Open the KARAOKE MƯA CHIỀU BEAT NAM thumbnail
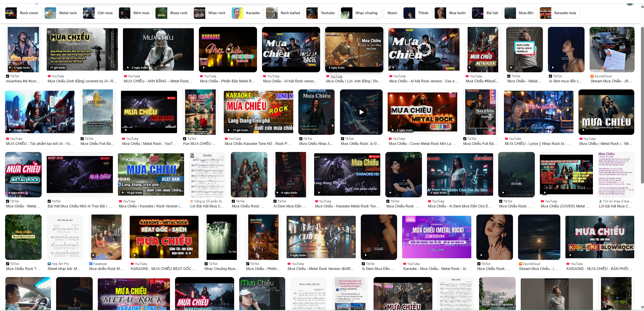The image size is (644, 311). click(x=151, y=175)
